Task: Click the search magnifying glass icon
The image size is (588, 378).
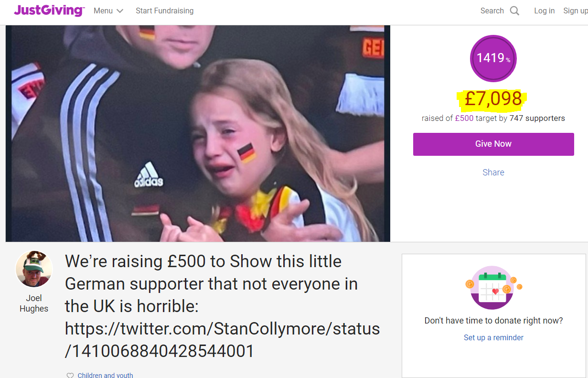Action: [514, 11]
